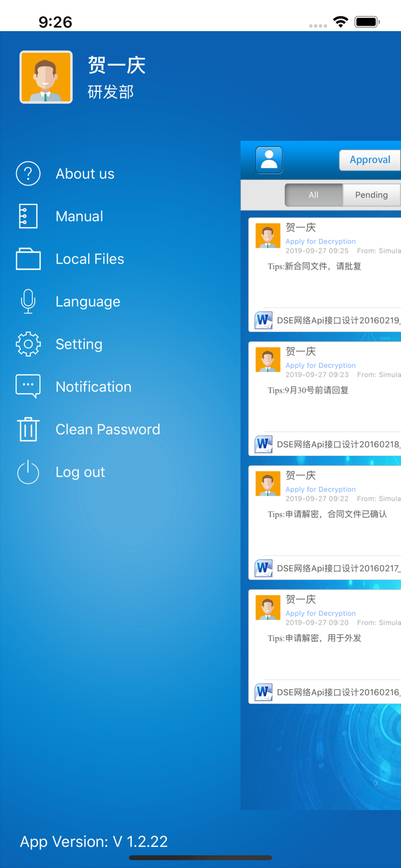Tap the department label 研发部
This screenshot has width=401, height=868.
tap(111, 92)
